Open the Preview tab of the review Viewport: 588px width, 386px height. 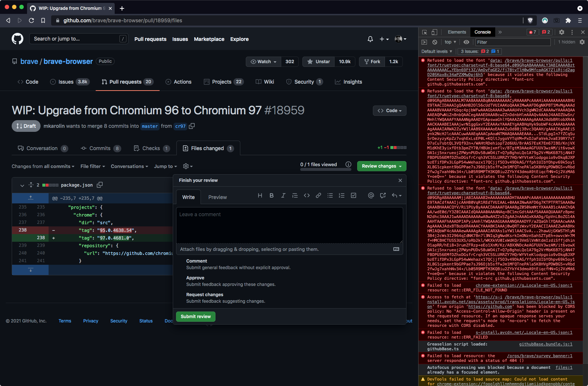[x=218, y=197]
